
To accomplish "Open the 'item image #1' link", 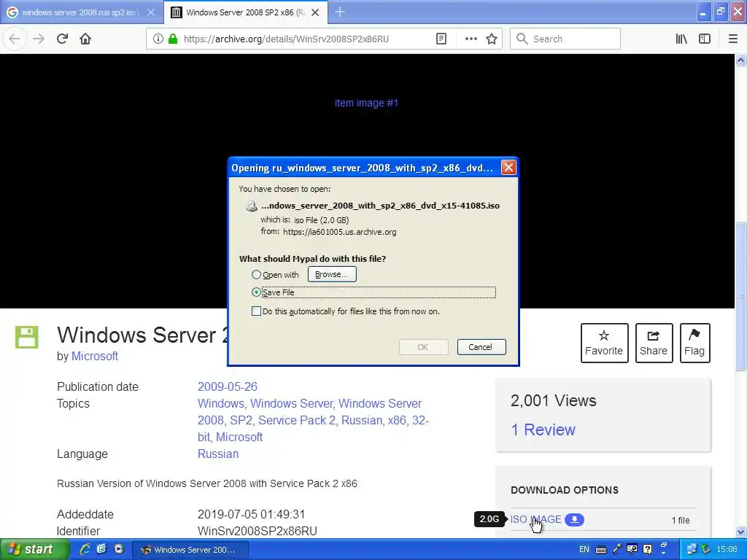I will pos(366,103).
